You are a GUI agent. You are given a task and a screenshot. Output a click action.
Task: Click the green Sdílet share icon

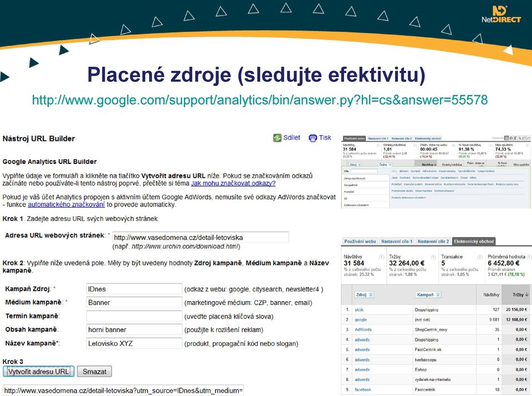point(277,138)
